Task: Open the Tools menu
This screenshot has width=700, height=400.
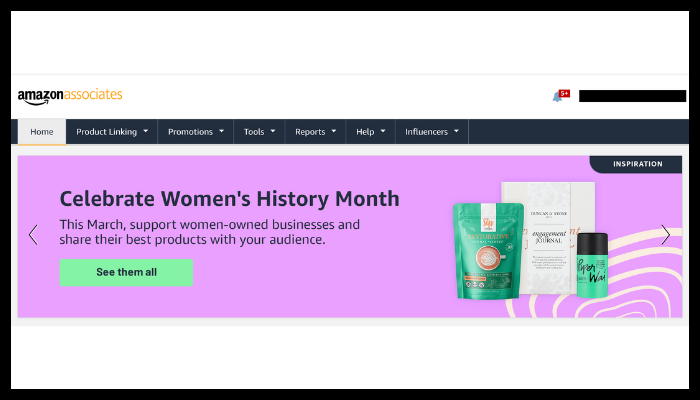Action: click(259, 132)
